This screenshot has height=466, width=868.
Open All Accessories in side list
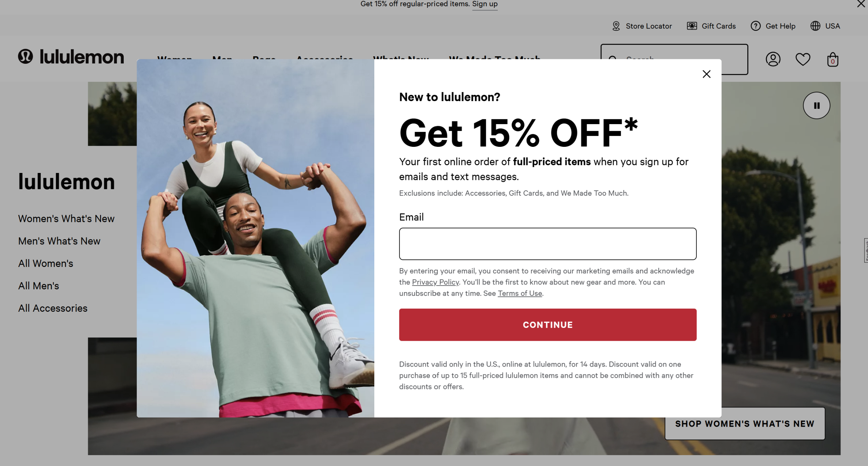[53, 308]
